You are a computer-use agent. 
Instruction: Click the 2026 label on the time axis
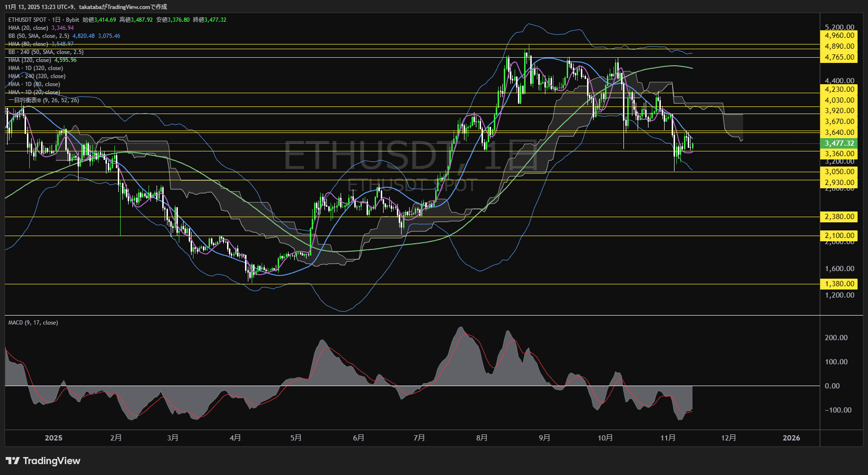[792, 438]
